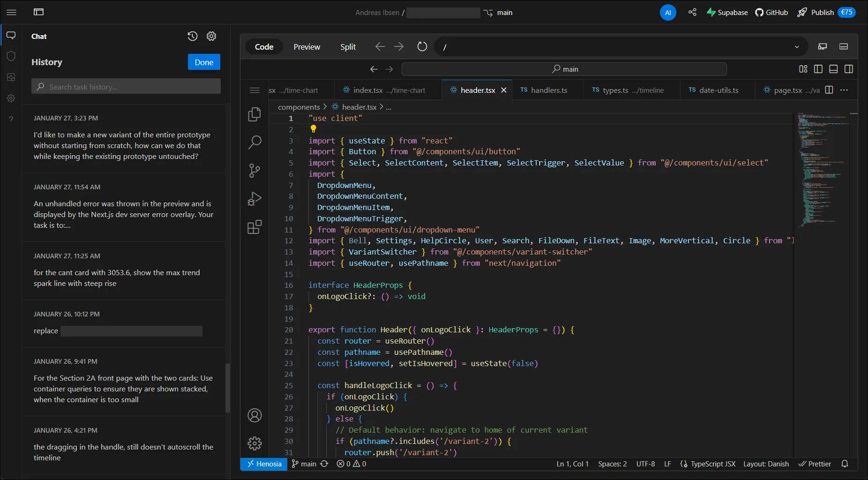Open the Explorer view in the activity bar

tap(254, 114)
